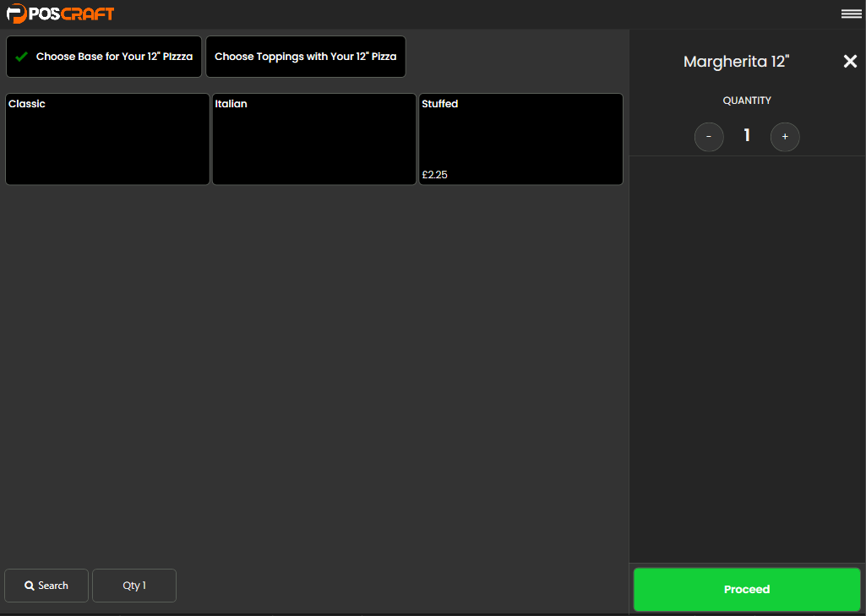Pick the Italian base option
Viewport: 866px width, 616px height.
pos(313,139)
